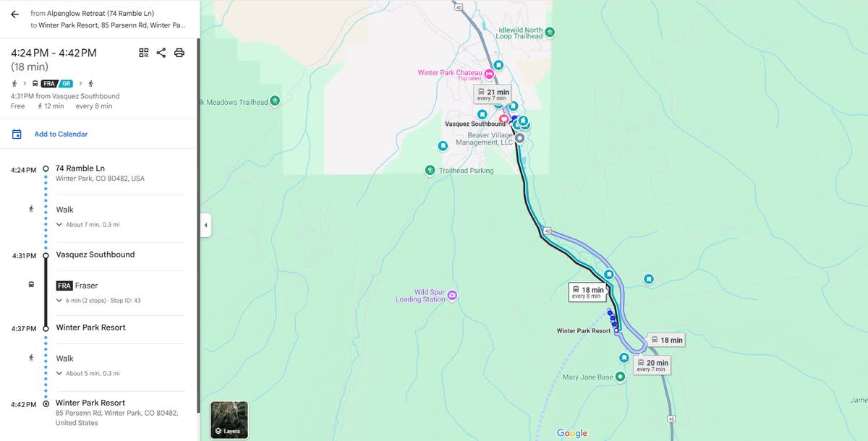Expand the first walk details, About 7 min

(x=88, y=225)
